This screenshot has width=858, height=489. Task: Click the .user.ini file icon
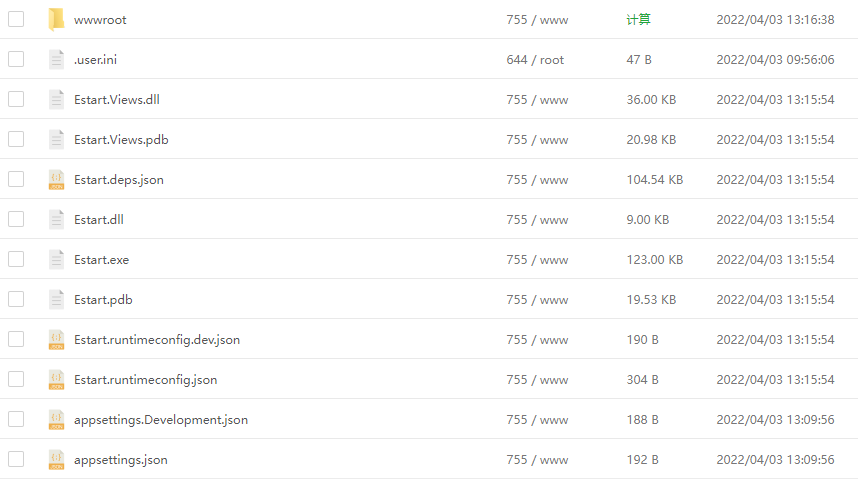(x=56, y=59)
